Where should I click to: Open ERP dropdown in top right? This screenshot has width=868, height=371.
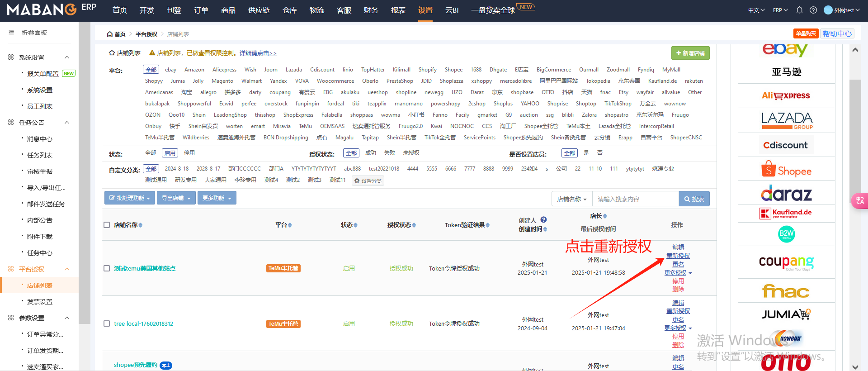[x=780, y=10]
